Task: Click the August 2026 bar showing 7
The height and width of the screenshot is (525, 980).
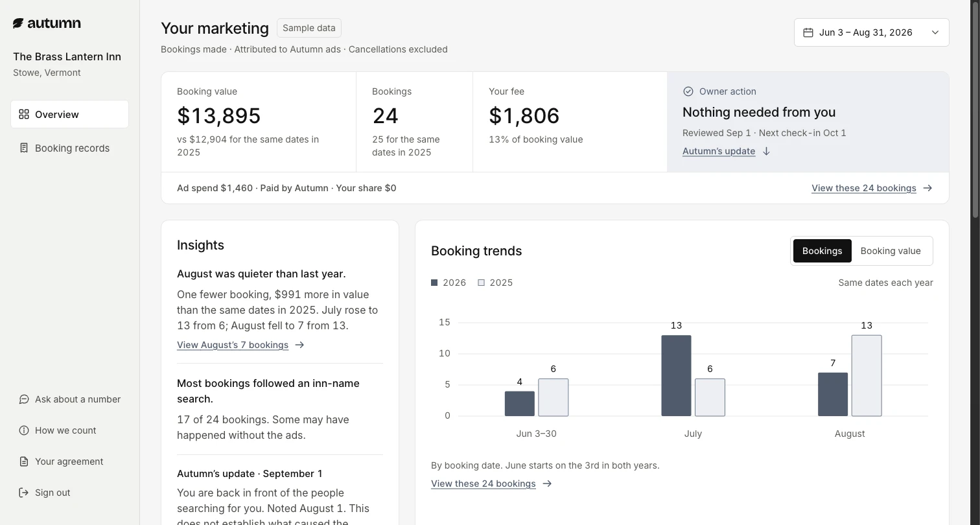Action: (833, 394)
